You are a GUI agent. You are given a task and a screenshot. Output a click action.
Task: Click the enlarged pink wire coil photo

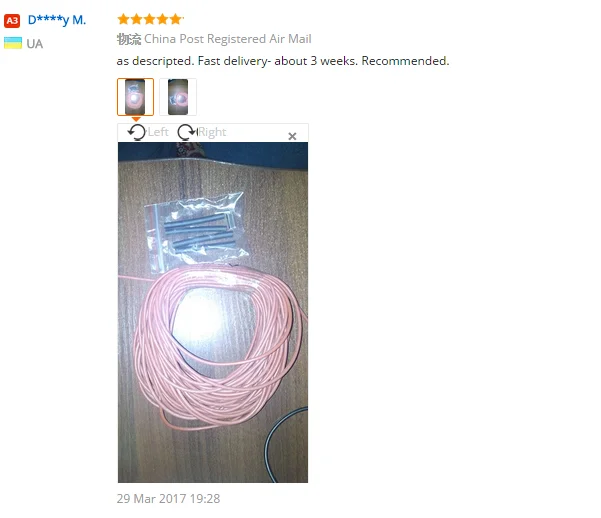(213, 312)
